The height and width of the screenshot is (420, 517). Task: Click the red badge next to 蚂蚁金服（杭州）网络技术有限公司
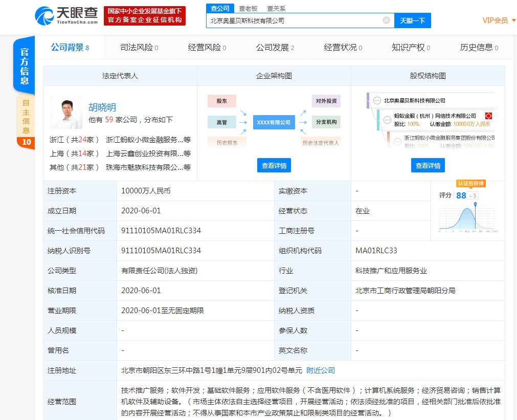488,116
